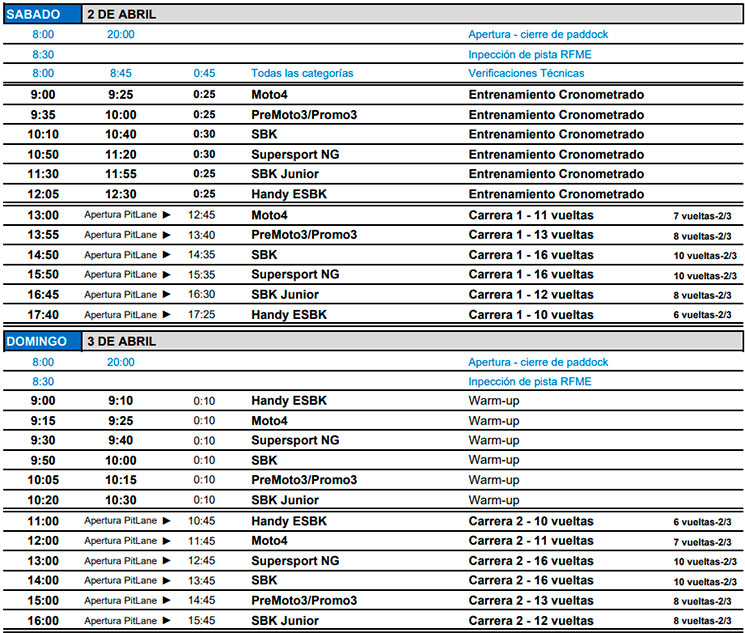Select the '3 DE ABRIL' date header
Image resolution: width=745 pixels, height=633 pixels.
pos(122,341)
